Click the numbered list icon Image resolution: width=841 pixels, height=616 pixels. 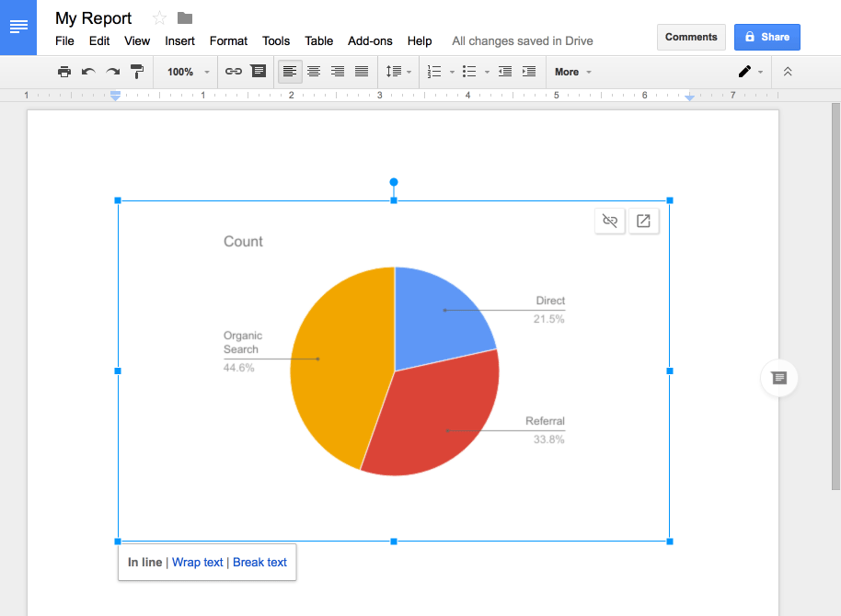(x=434, y=72)
